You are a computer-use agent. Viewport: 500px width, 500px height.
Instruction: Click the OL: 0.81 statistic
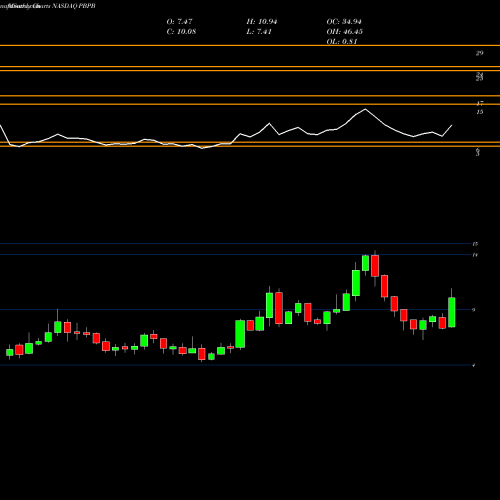coord(342,42)
